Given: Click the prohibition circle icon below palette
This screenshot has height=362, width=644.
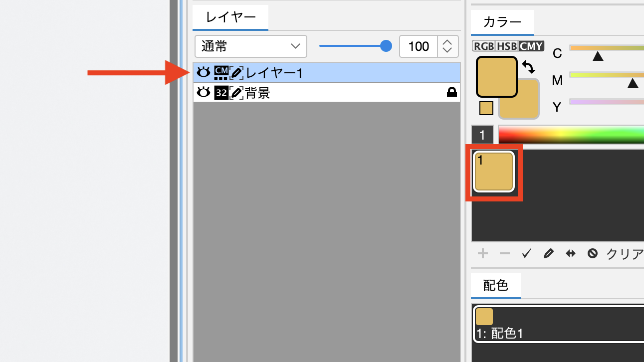Looking at the screenshot, I should point(592,254).
